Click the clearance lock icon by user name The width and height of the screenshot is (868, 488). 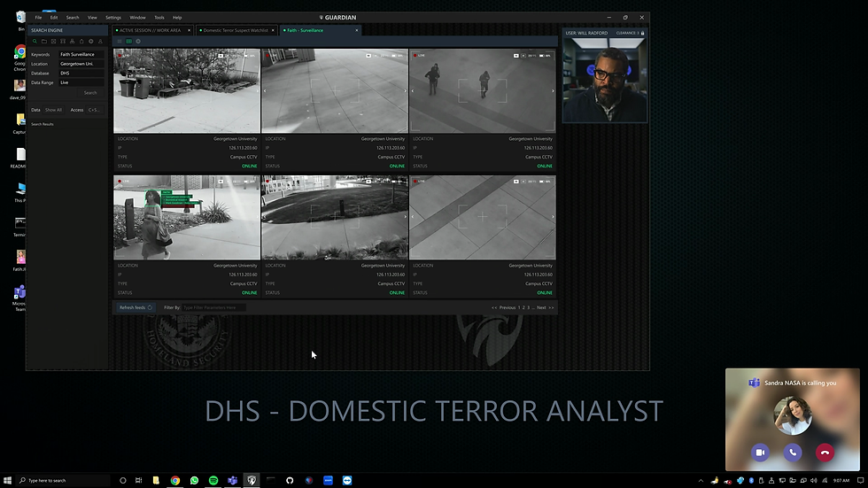tap(643, 33)
